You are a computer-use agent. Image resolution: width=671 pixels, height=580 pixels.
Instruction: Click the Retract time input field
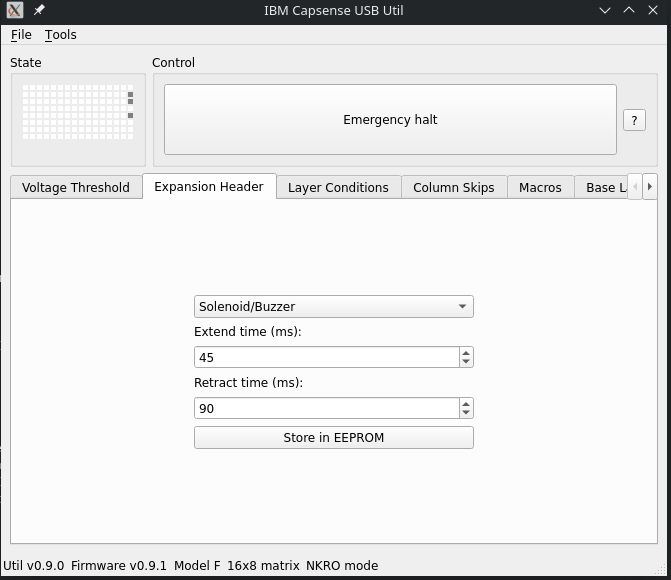326,408
